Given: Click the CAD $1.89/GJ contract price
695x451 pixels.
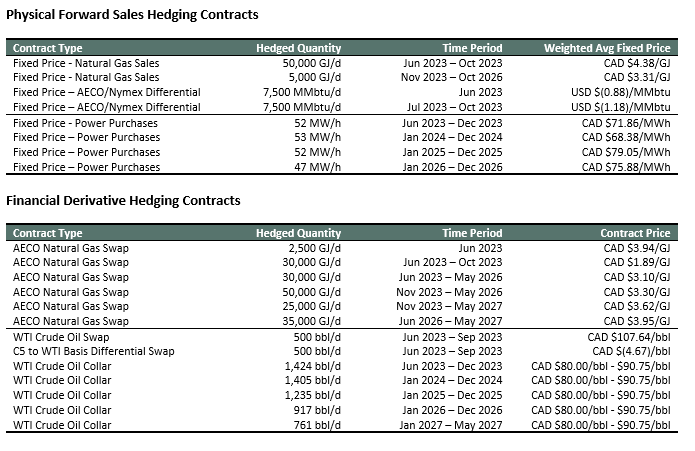Looking at the screenshot, I should 637,262.
